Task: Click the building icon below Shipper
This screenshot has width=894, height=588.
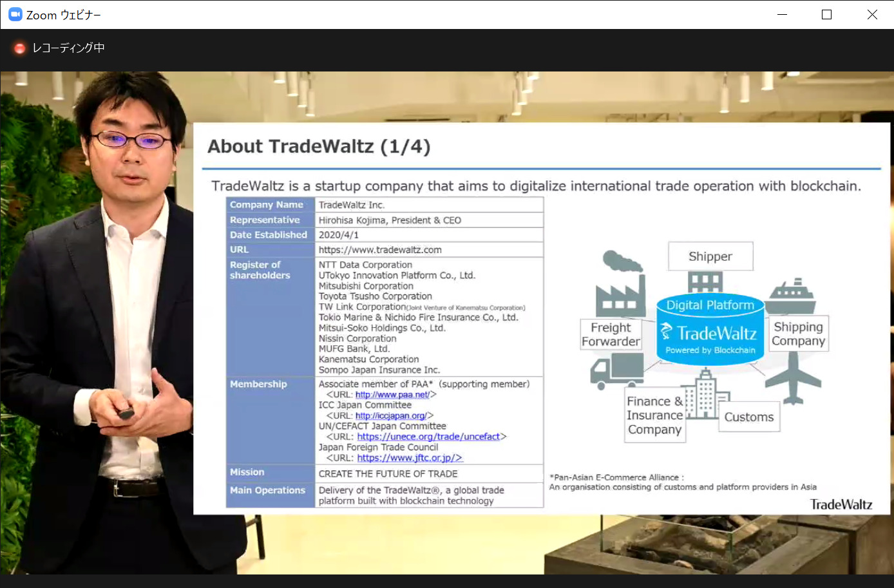Action: (705, 282)
